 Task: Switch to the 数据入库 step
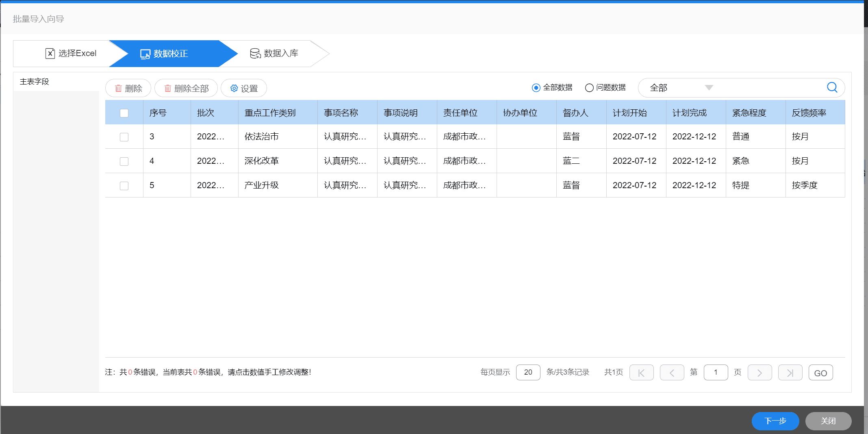(x=274, y=53)
